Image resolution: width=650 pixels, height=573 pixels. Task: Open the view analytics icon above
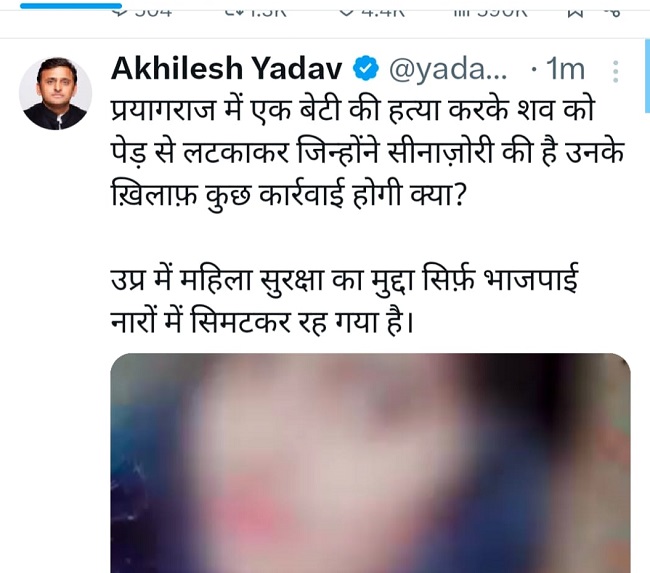(x=461, y=10)
